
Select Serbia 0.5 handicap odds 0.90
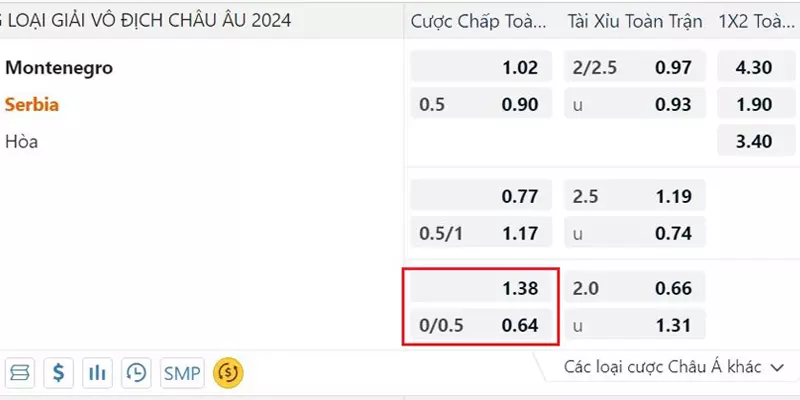pyautogui.click(x=481, y=104)
